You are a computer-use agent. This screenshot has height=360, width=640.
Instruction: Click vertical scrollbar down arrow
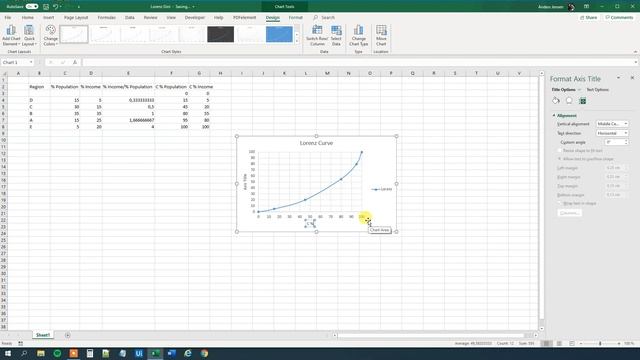pyautogui.click(x=542, y=328)
